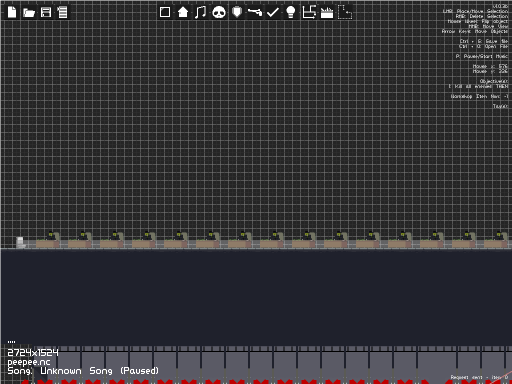Open the music note tool
Image resolution: width=512 pixels, height=384 pixels.
[x=200, y=12]
